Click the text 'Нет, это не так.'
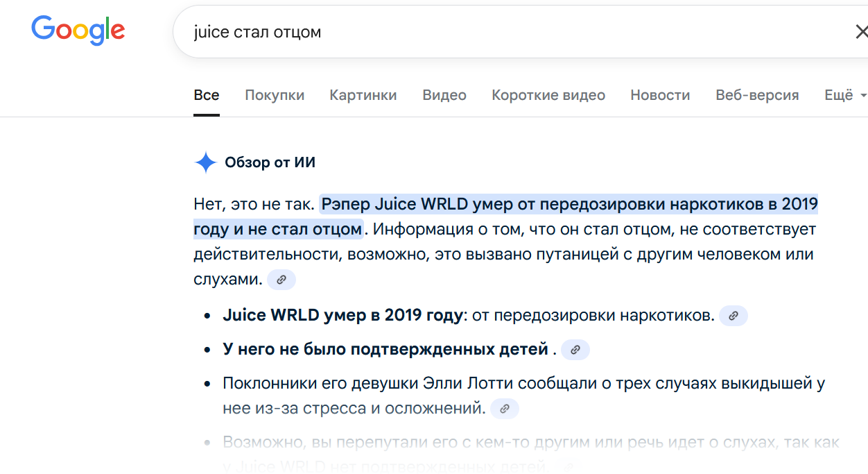The image size is (868, 474). tap(254, 205)
